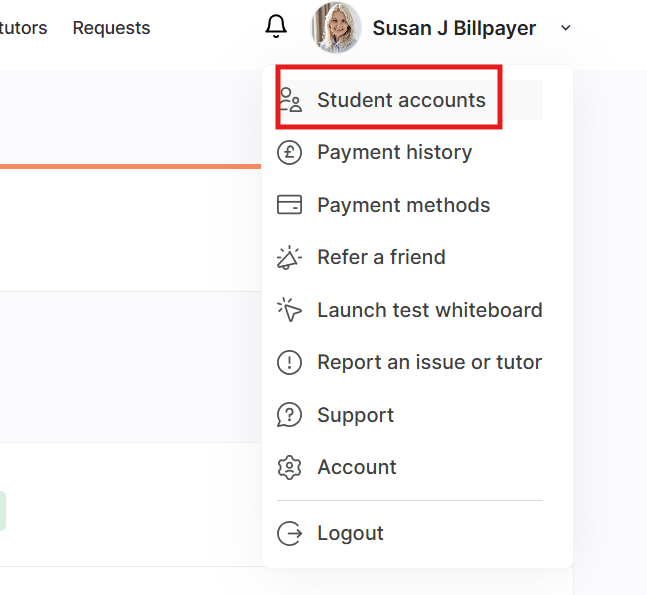
Task: Choose the Launch test whiteboard text
Action: point(429,310)
